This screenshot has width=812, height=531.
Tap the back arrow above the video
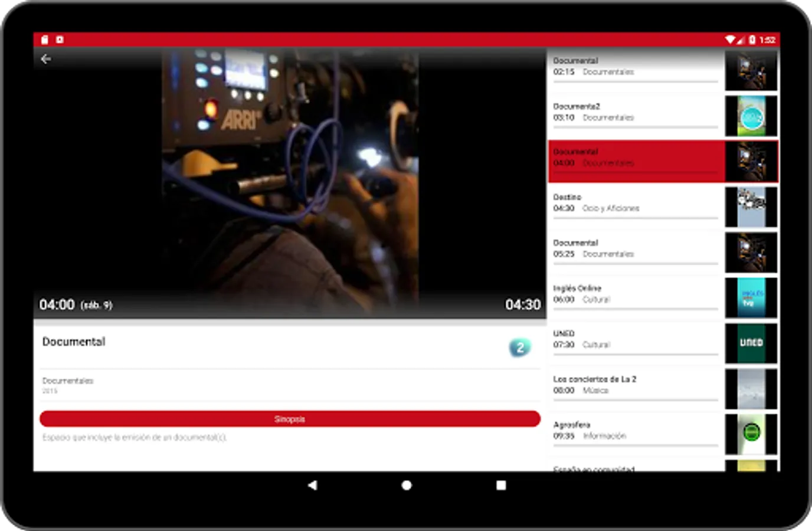point(46,59)
